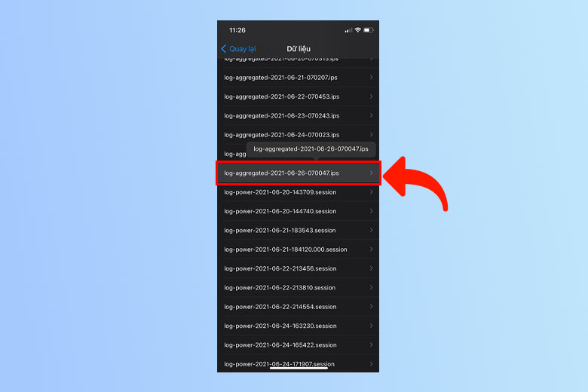Click chevron beside log-power-2021-06-22-213456.session
Image resolution: width=588 pixels, height=392 pixels.
pos(371,268)
